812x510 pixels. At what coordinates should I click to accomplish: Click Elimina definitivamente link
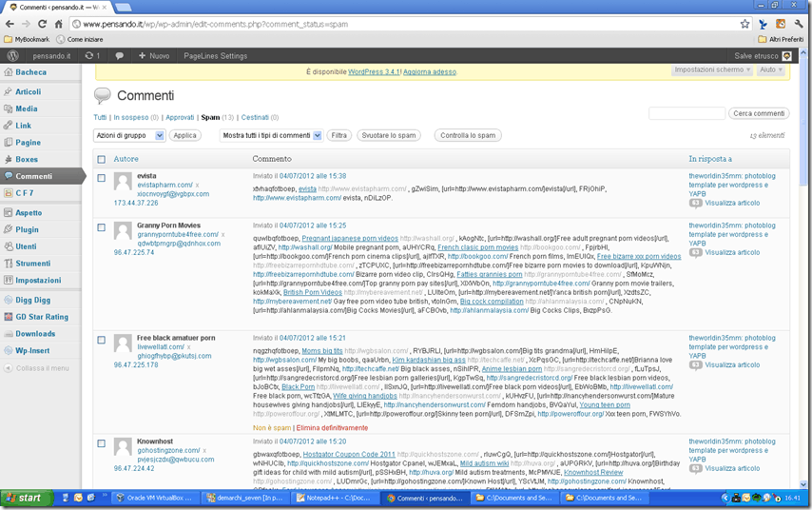[x=332, y=428]
